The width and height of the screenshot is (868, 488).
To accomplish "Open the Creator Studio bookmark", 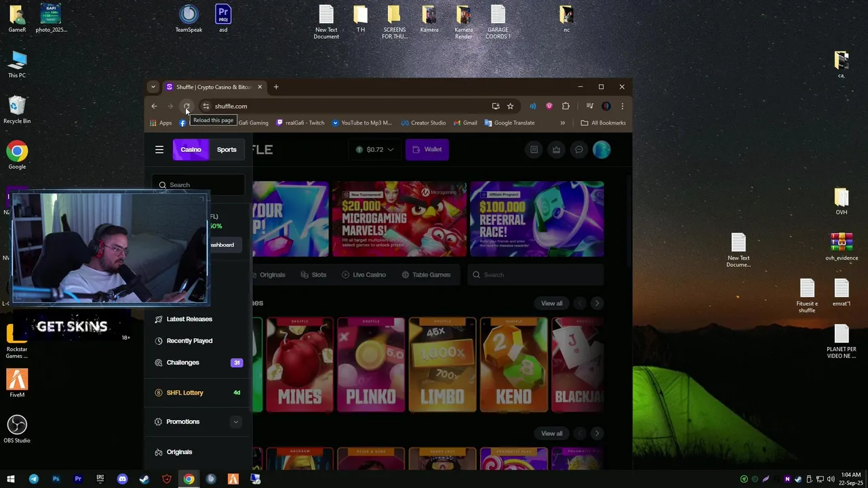I will pyautogui.click(x=423, y=123).
